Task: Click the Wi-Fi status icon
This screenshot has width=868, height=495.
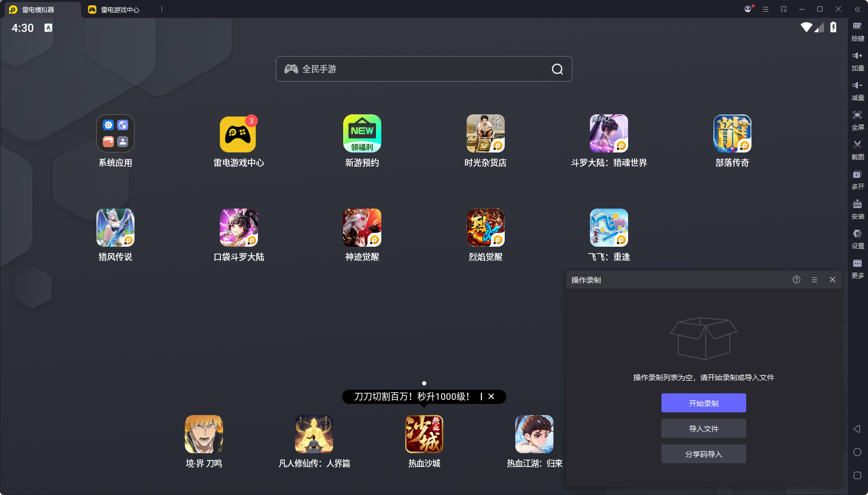Action: tap(807, 28)
